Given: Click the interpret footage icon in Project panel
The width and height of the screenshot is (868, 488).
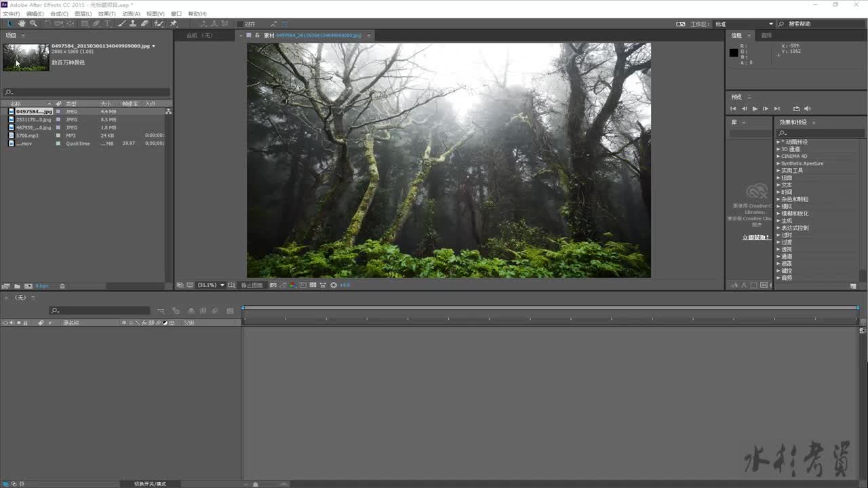Looking at the screenshot, I should 5,286.
